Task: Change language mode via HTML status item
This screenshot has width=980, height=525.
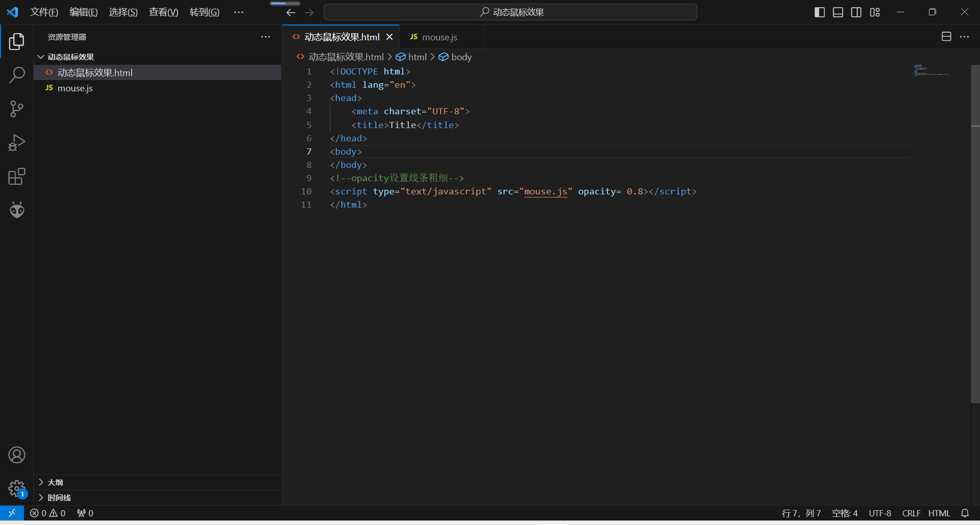Action: [939, 513]
